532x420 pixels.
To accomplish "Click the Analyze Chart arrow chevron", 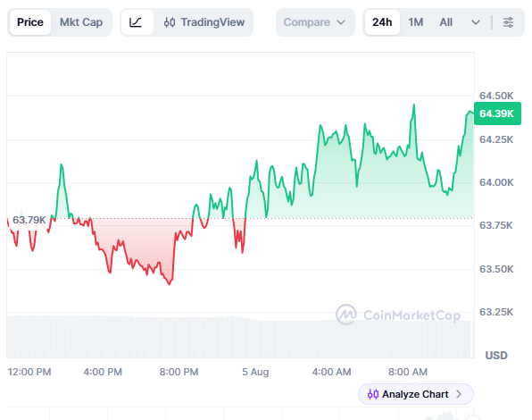I will (459, 394).
